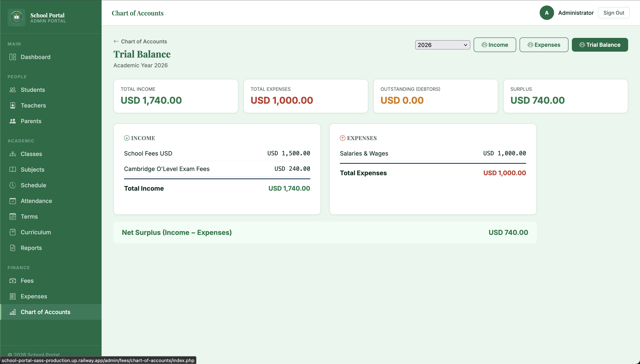The width and height of the screenshot is (640, 364).
Task: Click the Expenses print button at top
Action: click(x=543, y=45)
